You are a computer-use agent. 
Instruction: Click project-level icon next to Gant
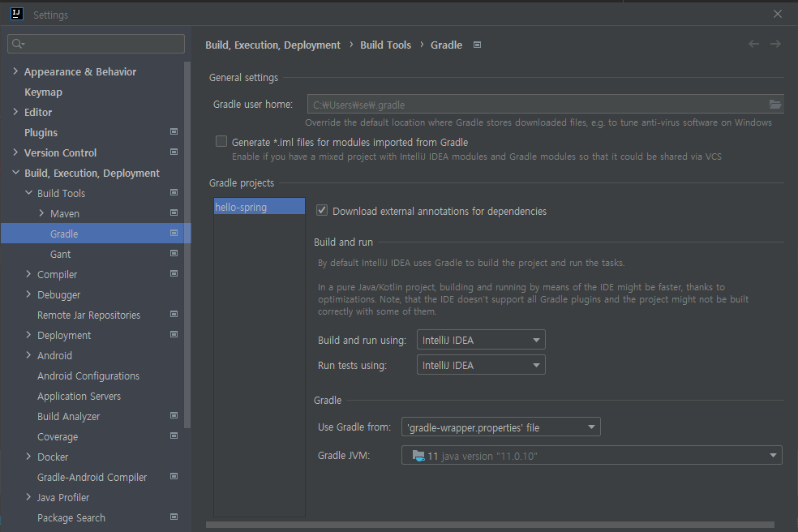[174, 254]
